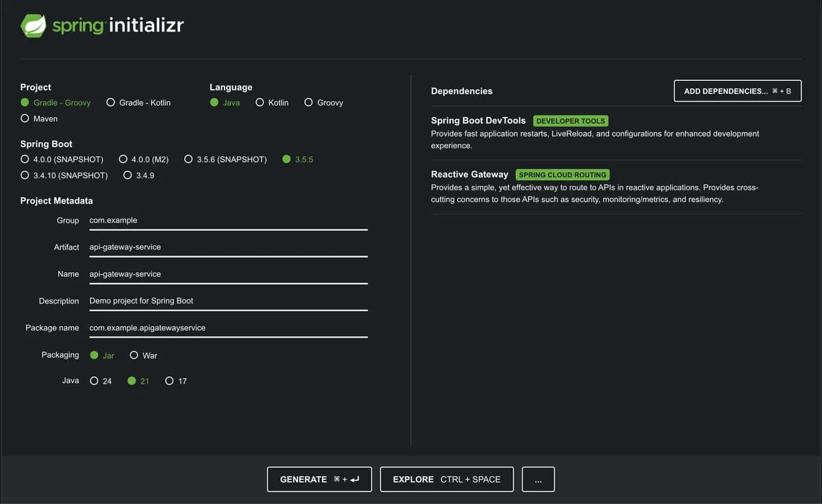Image resolution: width=822 pixels, height=504 pixels.
Task: Generate the project zip
Action: click(319, 479)
